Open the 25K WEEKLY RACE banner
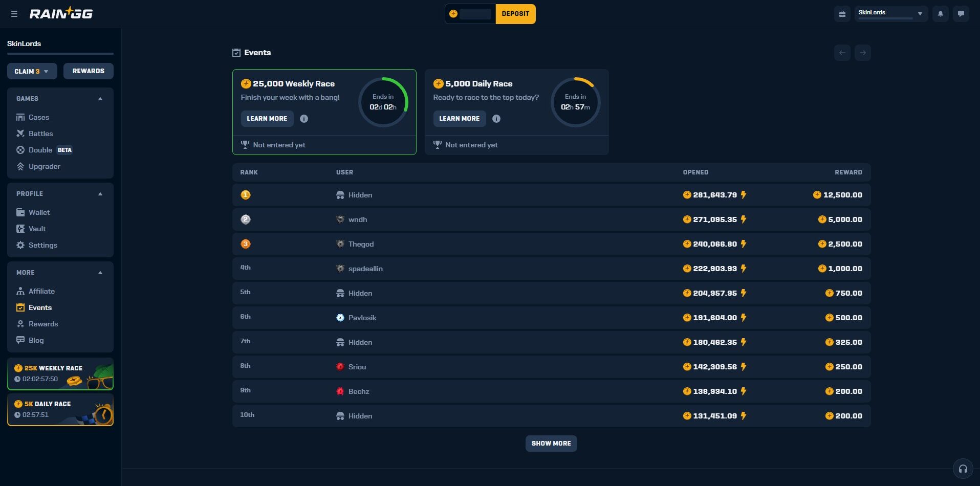The height and width of the screenshot is (486, 980). 60,374
